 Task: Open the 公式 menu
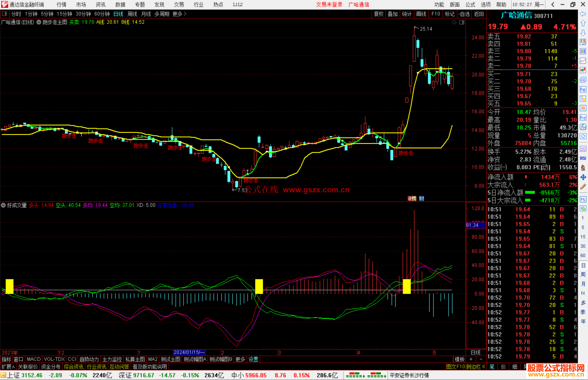[470, 5]
